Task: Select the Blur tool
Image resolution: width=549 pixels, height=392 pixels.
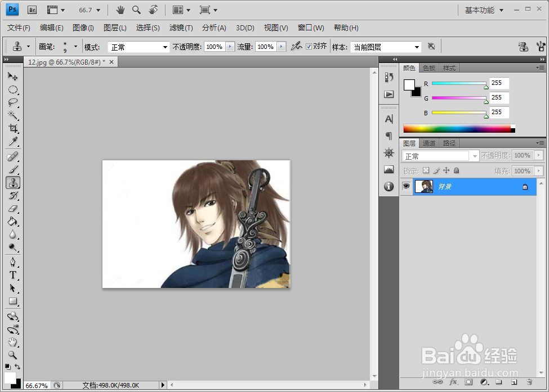Action: [x=13, y=235]
